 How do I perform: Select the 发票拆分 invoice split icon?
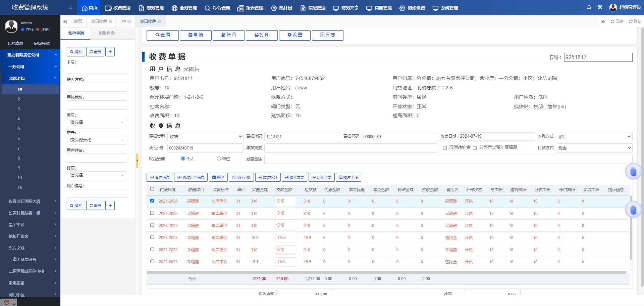point(261,177)
